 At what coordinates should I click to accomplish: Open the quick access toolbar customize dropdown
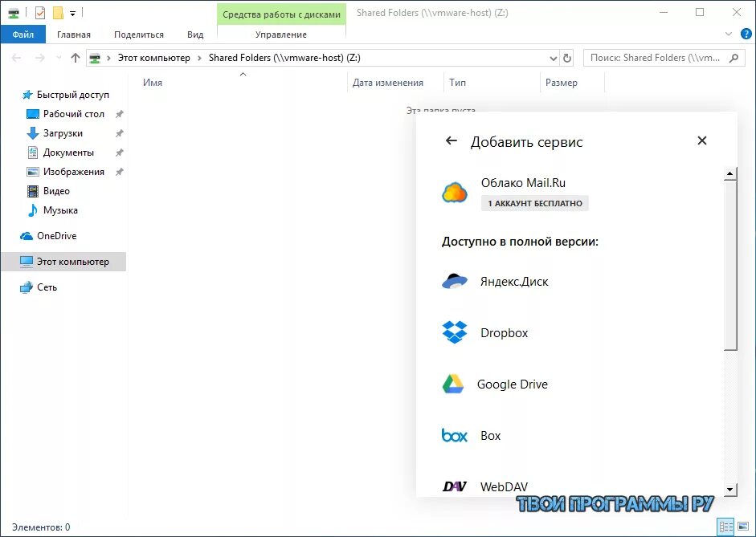(x=72, y=14)
